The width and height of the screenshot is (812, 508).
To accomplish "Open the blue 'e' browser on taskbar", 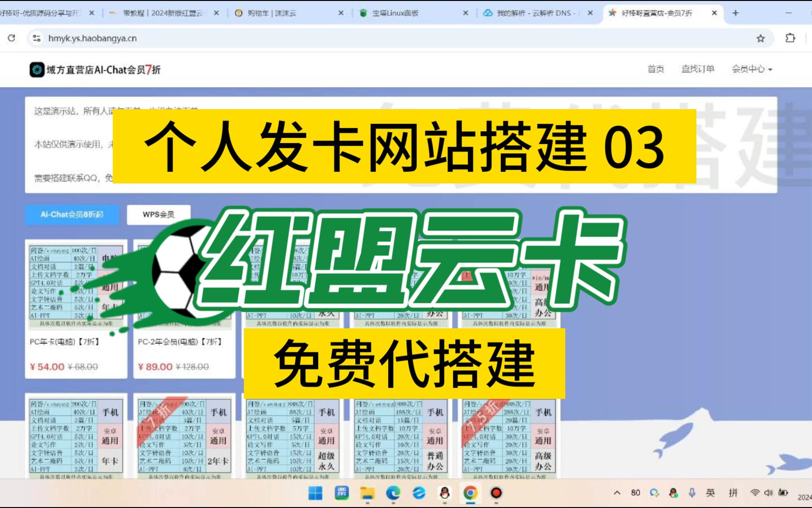I will click(419, 493).
